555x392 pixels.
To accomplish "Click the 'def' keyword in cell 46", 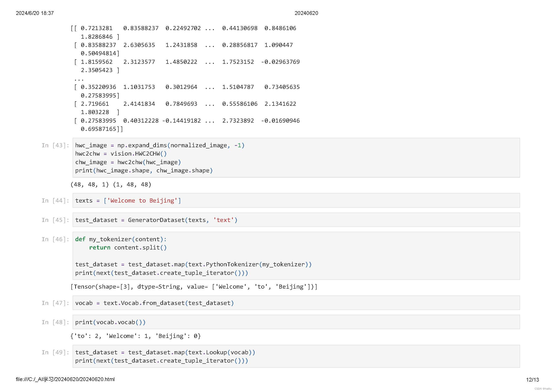I will 80,239.
